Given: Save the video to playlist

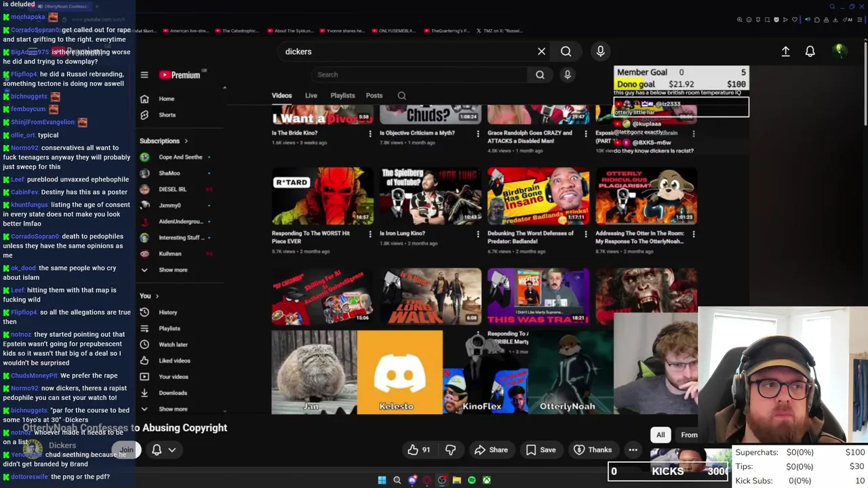Looking at the screenshot, I should click(540, 450).
